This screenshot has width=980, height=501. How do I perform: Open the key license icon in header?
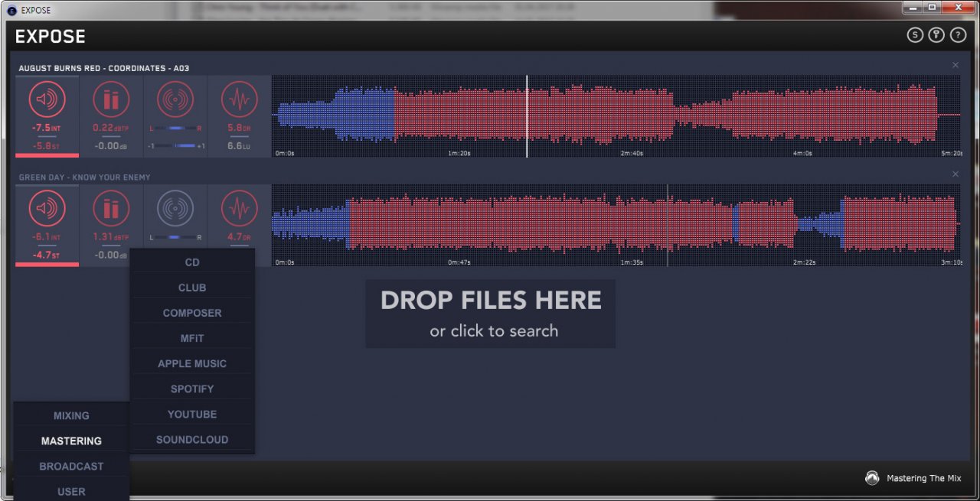tap(936, 35)
